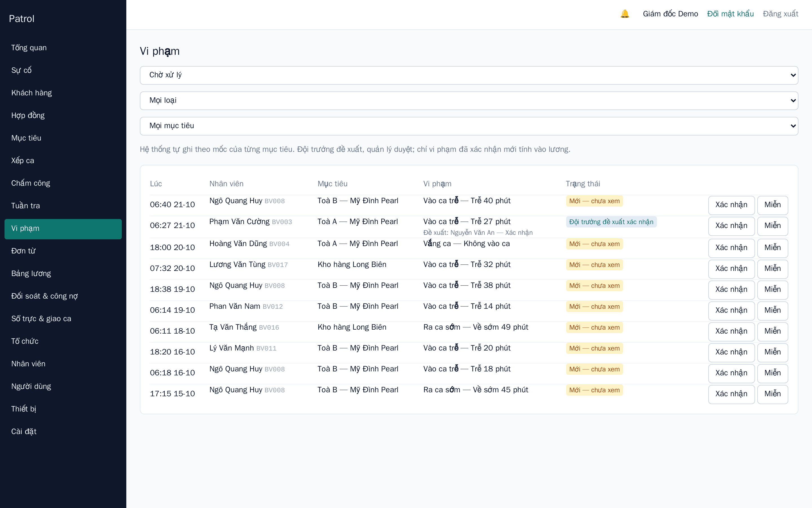The height and width of the screenshot is (508, 812).
Task: Open Sổ trực & giao ca page
Action: click(x=63, y=319)
